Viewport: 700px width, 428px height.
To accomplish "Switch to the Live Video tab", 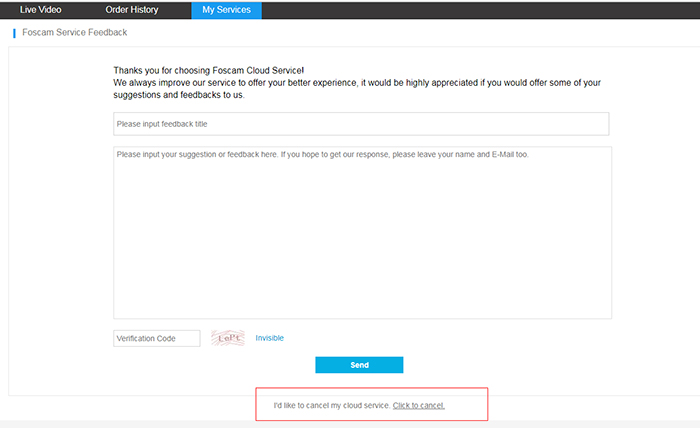I will coord(41,10).
